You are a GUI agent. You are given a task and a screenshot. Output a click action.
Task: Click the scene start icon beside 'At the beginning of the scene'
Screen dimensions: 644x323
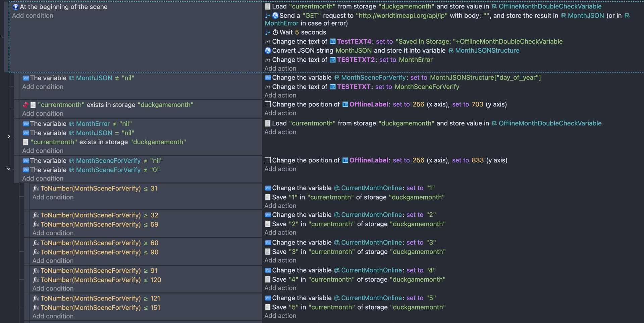(15, 7)
